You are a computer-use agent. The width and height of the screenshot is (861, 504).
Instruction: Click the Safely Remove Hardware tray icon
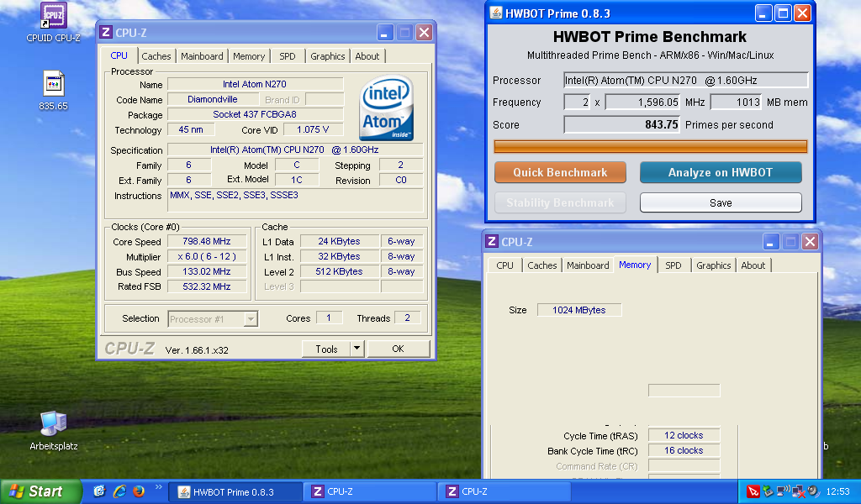tap(768, 491)
